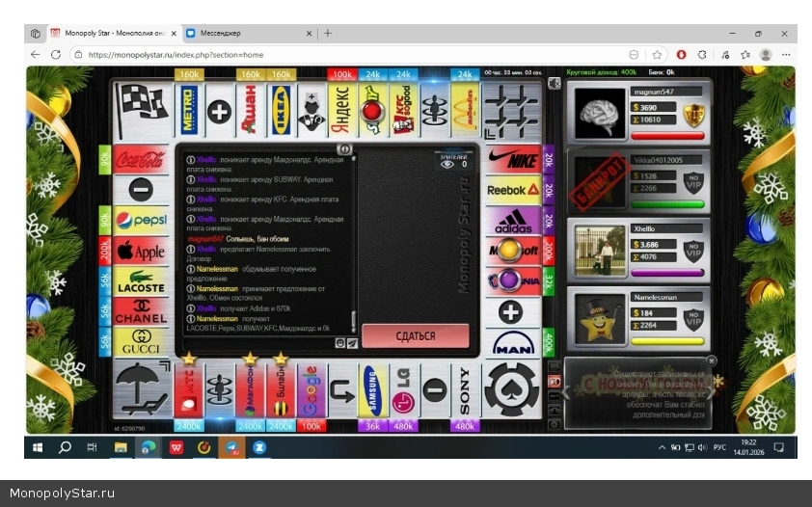812x507 pixels.
Task: Open Namelessman star avatar
Action: tap(600, 319)
